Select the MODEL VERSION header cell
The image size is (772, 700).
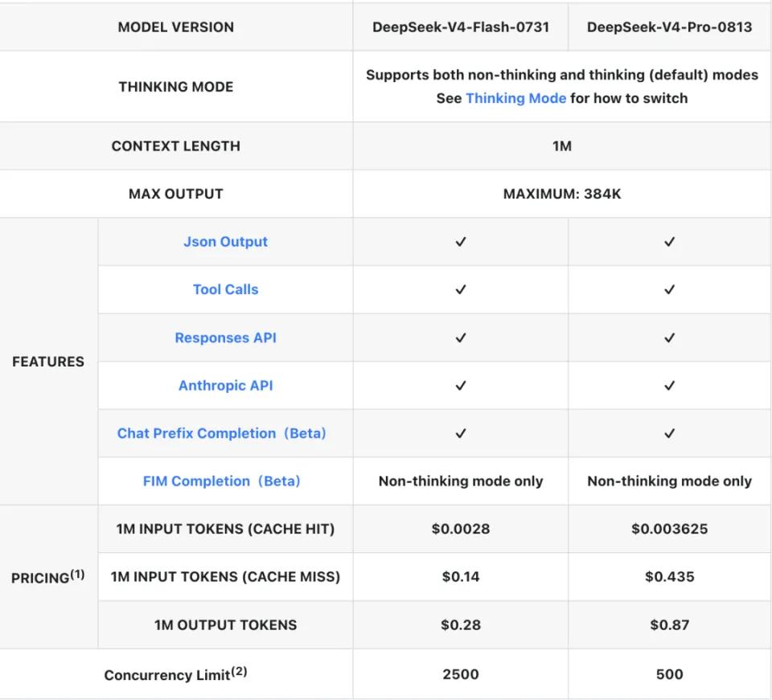click(x=176, y=27)
